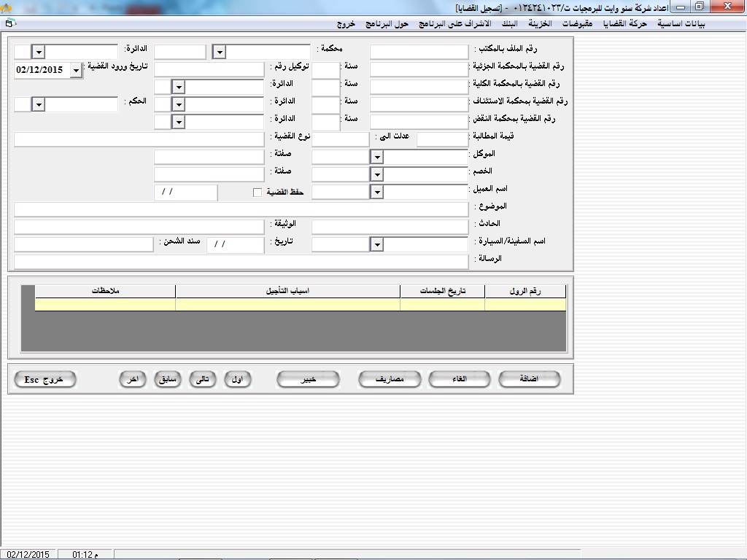Tick the حفظ القضية checkbox
This screenshot has height=560, width=747.
point(257,192)
